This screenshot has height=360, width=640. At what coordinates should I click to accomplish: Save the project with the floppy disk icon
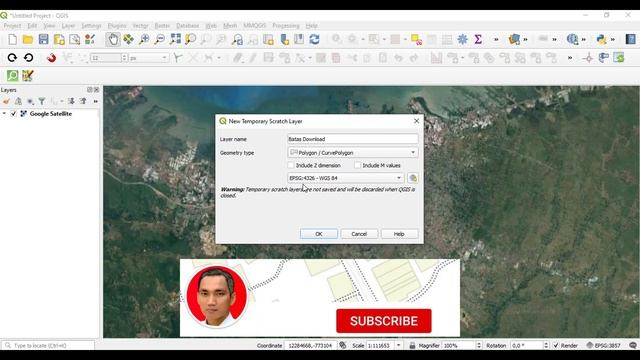43,40
